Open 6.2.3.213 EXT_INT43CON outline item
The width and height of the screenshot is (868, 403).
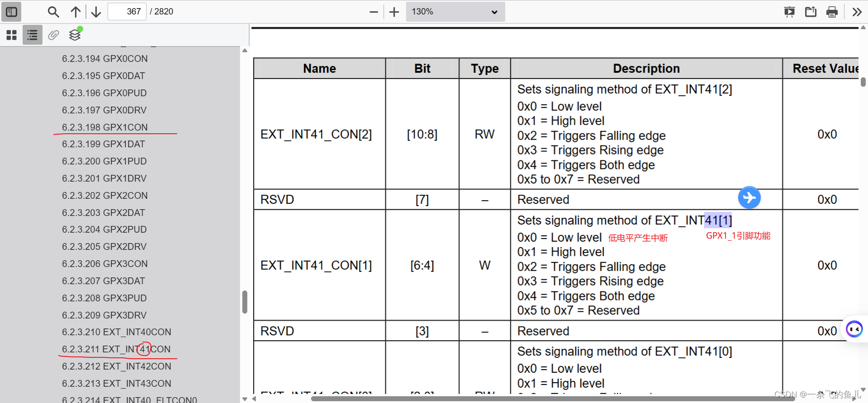[x=117, y=384]
